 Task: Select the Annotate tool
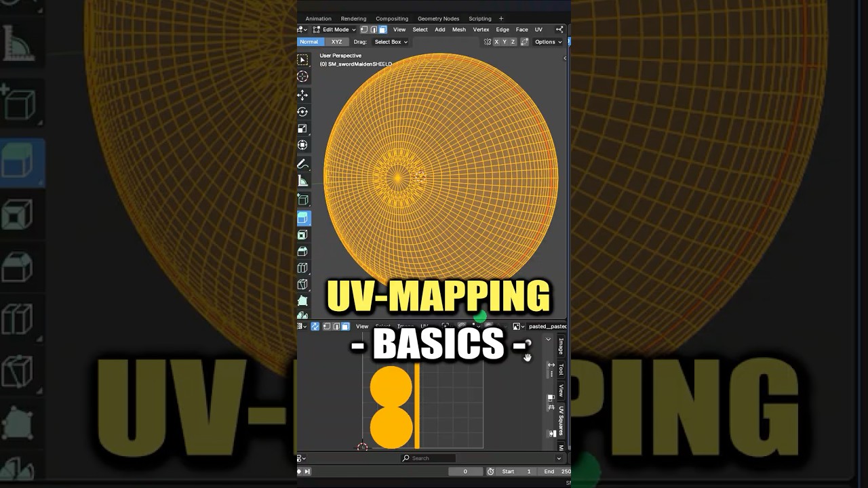click(303, 165)
